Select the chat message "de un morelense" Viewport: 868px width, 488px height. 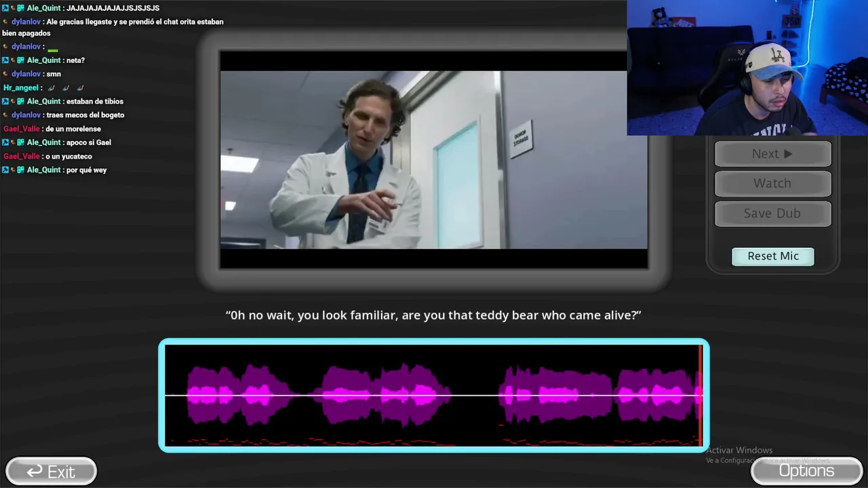point(73,129)
